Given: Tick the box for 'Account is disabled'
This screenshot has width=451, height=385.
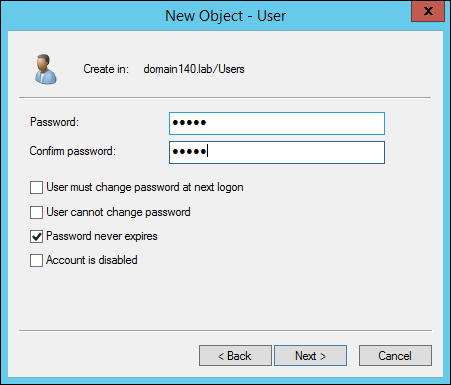Looking at the screenshot, I should (x=36, y=260).
